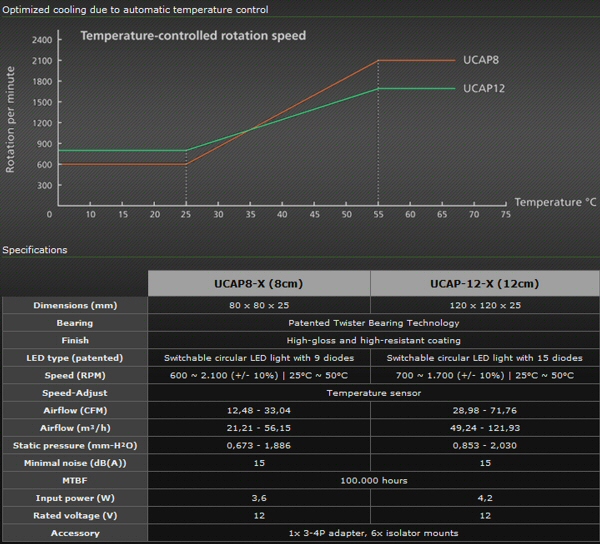600x544 pixels.
Task: Click the 'Speed (RPM)' row label
Action: [75, 375]
